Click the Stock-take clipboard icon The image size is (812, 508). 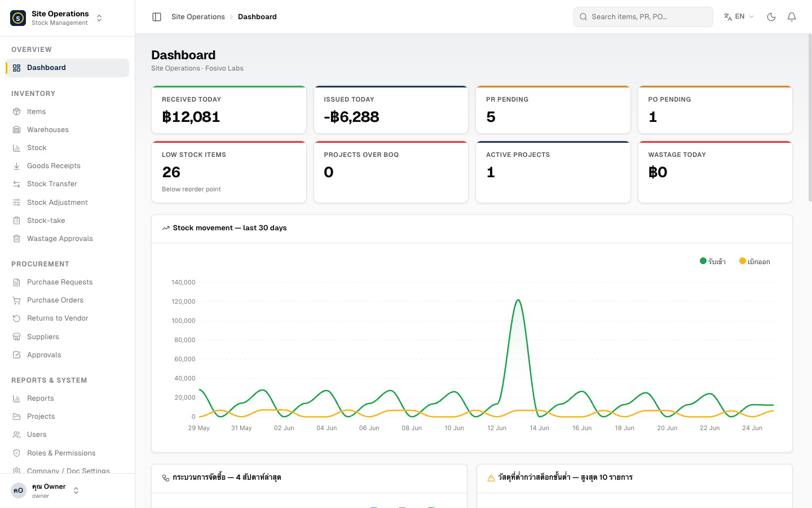[x=17, y=221]
